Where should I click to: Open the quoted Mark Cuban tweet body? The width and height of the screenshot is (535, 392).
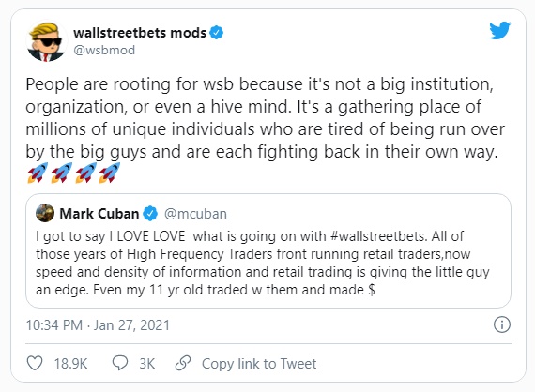pos(263,263)
